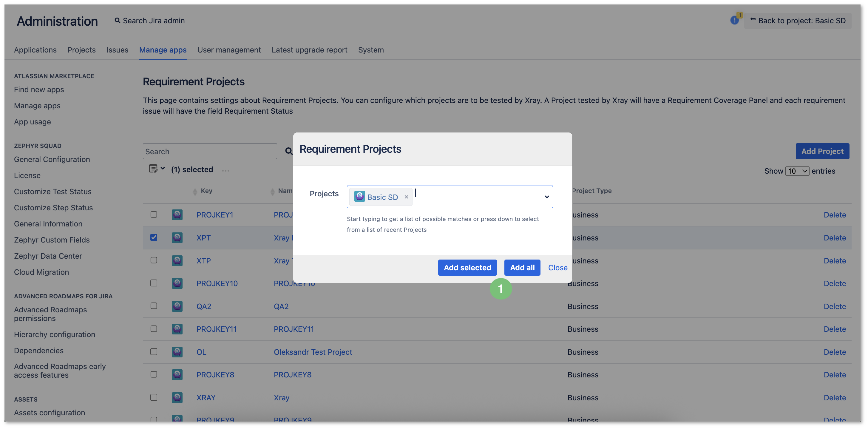This screenshot has height=429, width=868.
Task: Delete the XRAY requirement project
Action: pyautogui.click(x=835, y=398)
